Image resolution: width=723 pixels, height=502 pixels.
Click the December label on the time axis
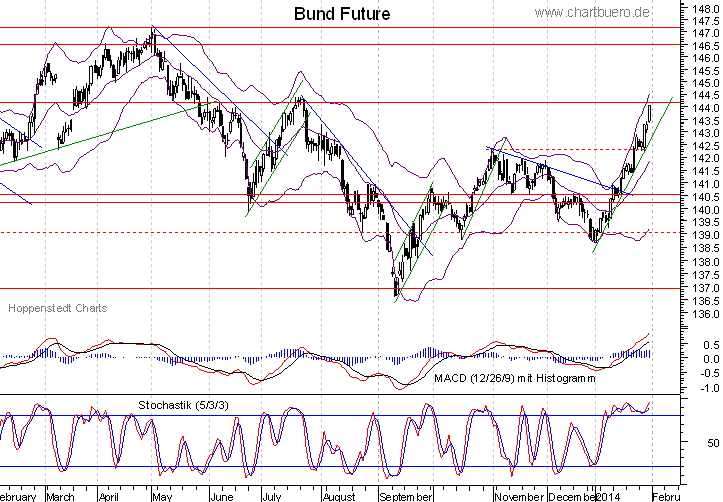572,496
